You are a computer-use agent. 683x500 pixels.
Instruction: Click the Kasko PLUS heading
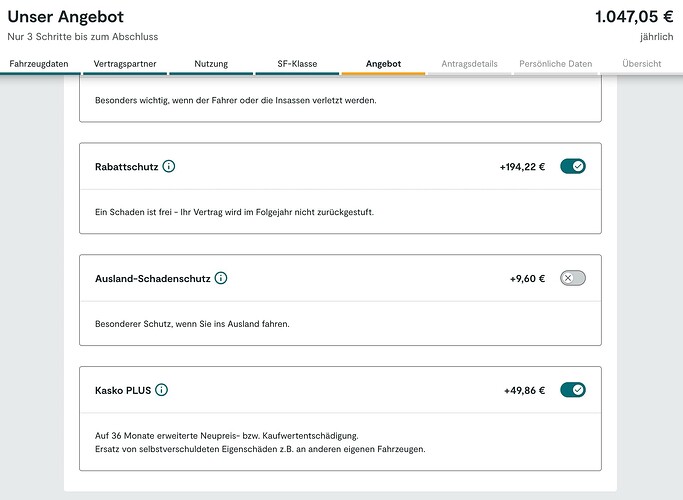[x=123, y=390]
